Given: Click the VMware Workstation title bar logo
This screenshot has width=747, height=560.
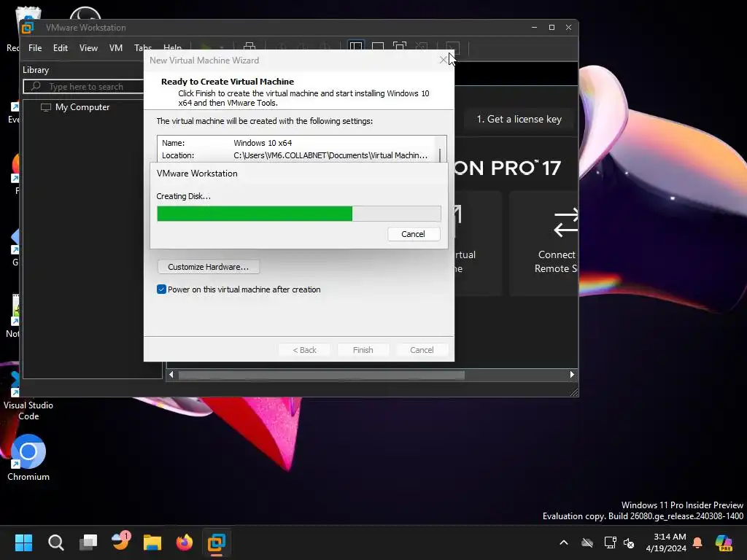Looking at the screenshot, I should point(28,28).
